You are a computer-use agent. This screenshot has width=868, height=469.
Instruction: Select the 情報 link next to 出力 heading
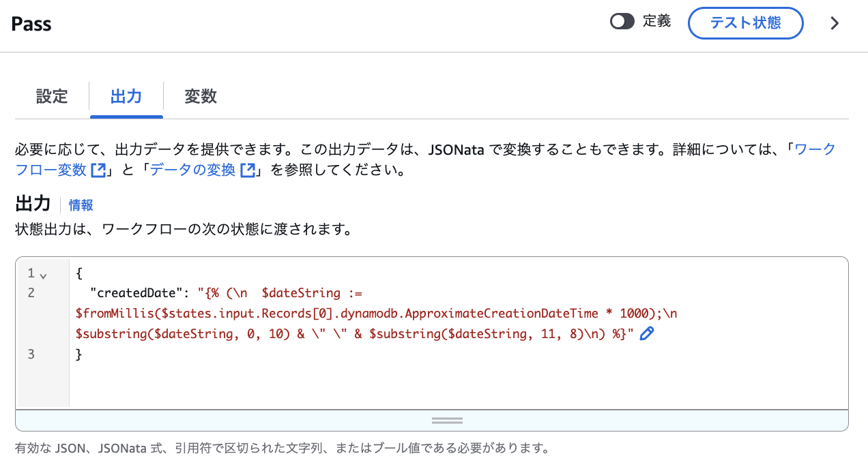click(x=80, y=205)
